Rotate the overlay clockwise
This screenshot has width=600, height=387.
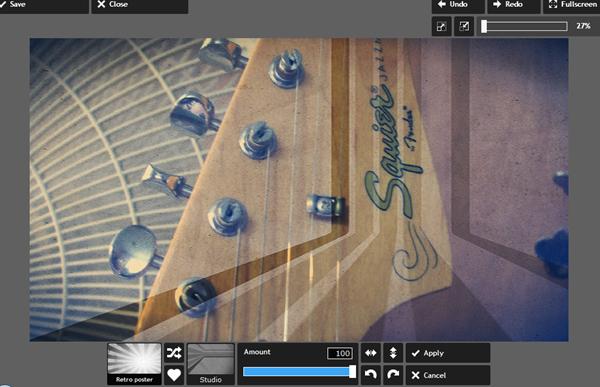pyautogui.click(x=393, y=375)
